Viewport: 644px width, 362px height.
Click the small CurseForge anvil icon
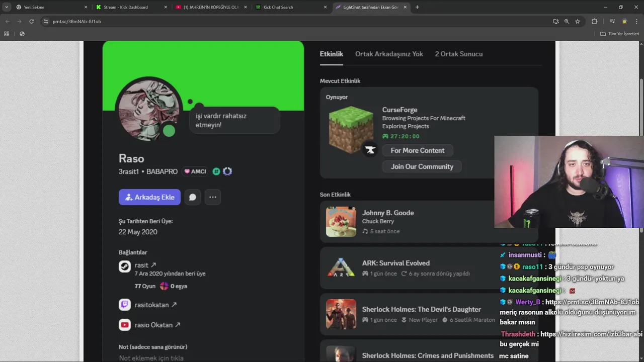[x=370, y=149]
